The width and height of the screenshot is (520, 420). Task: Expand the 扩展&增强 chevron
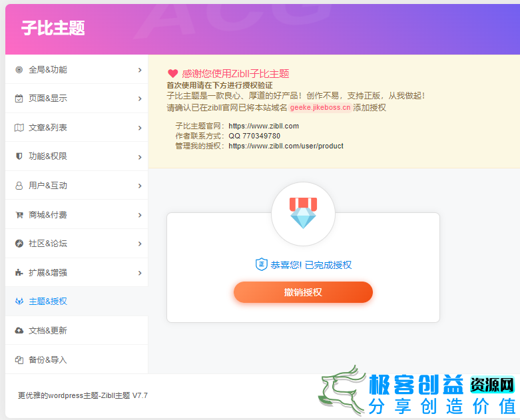pos(140,273)
